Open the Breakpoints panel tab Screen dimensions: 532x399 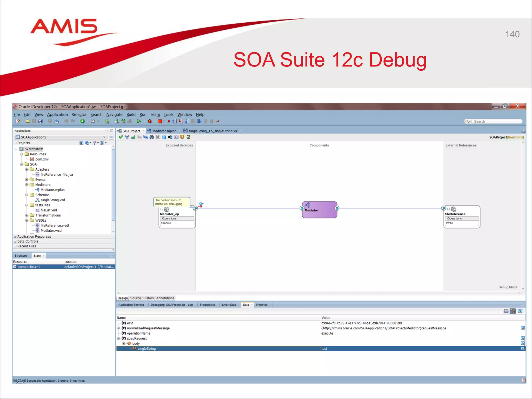tap(207, 305)
